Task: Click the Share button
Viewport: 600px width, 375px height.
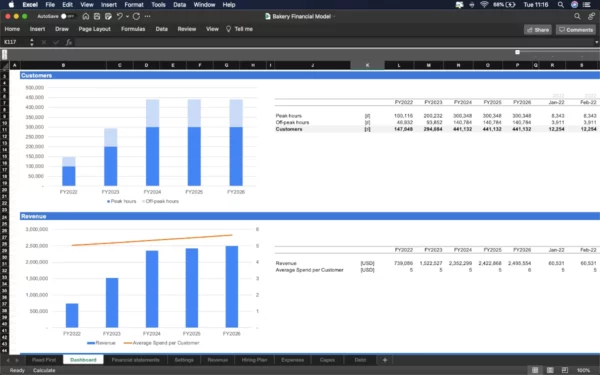Action: click(538, 29)
